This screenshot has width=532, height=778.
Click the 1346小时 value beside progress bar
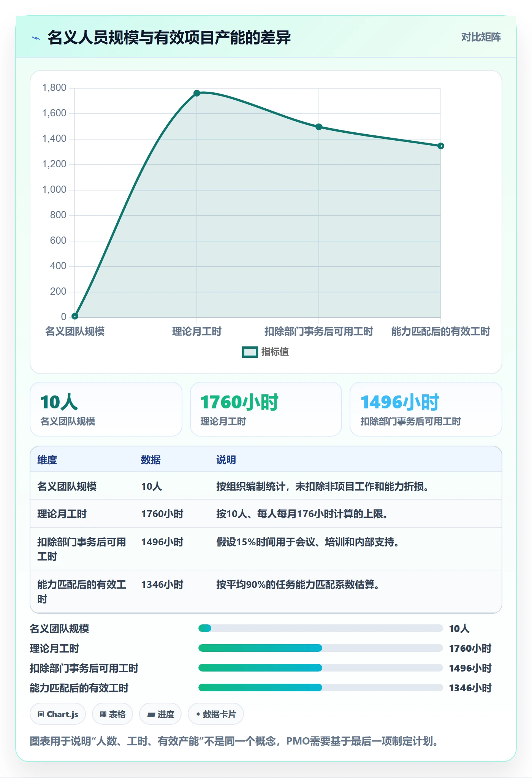[470, 688]
